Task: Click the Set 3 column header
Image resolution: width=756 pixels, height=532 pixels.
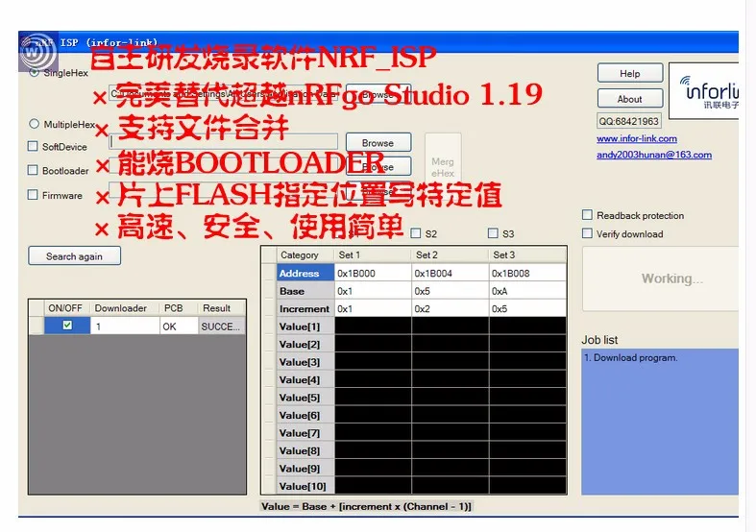Action: (x=527, y=254)
